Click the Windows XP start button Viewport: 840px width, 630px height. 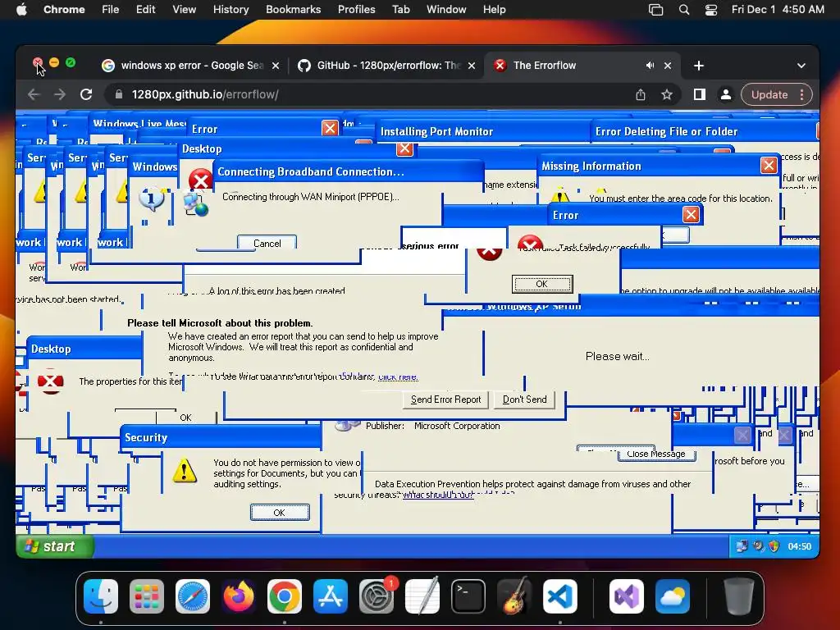(x=55, y=546)
